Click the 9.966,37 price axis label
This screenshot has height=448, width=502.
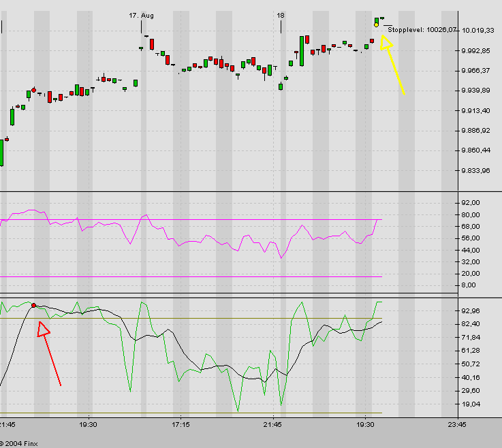click(477, 71)
